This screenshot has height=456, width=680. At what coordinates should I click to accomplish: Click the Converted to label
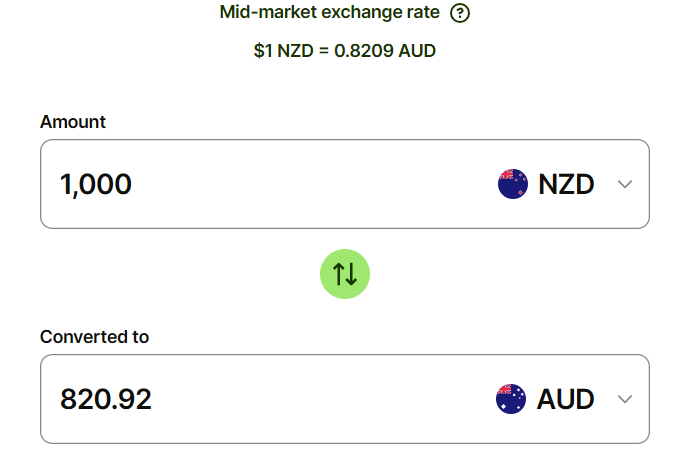pos(94,337)
